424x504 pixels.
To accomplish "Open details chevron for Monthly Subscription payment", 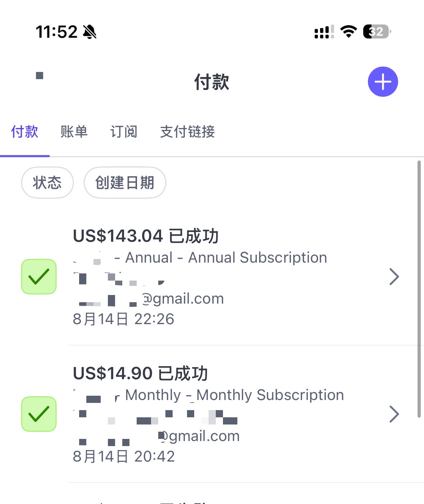I will (x=394, y=414).
